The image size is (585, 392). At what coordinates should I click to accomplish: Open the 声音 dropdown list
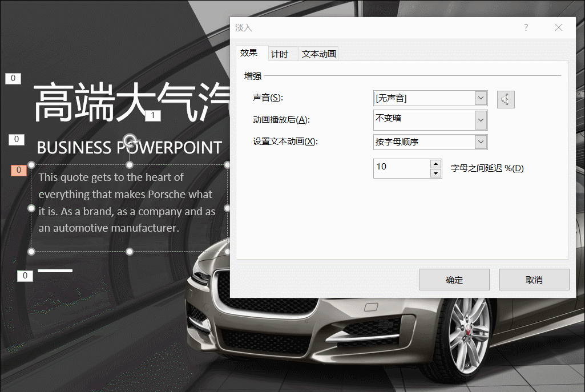point(481,98)
